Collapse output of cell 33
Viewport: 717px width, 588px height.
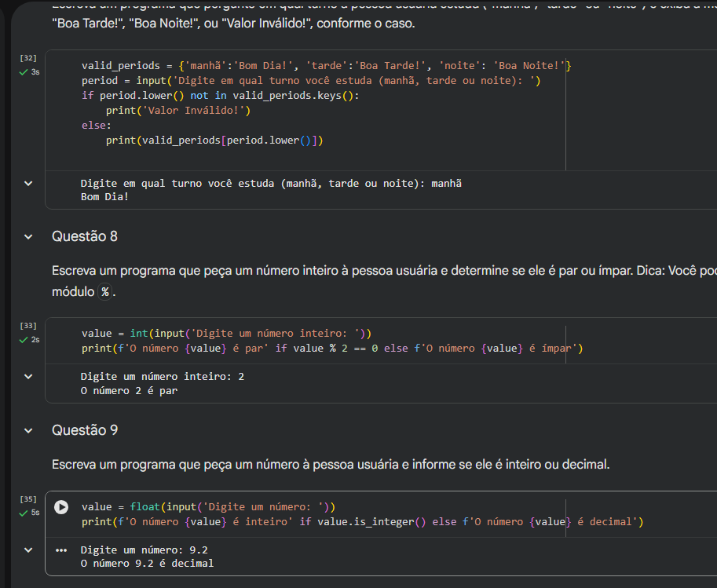28,377
